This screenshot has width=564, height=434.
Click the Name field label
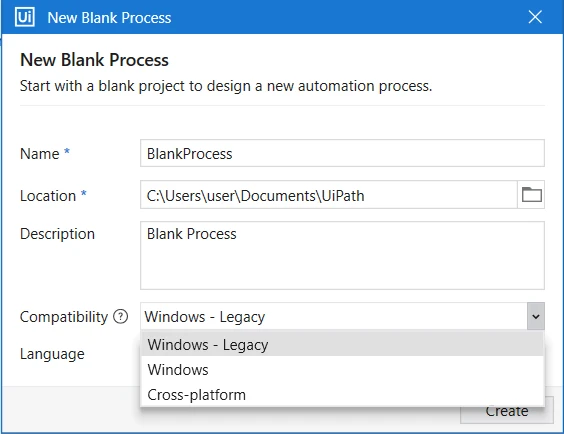tap(40, 154)
